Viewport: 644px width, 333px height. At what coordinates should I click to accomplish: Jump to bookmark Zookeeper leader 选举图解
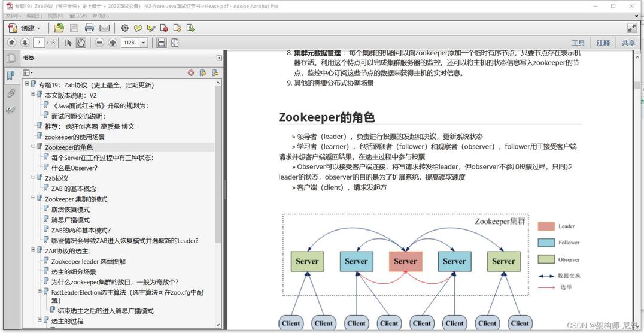point(89,261)
